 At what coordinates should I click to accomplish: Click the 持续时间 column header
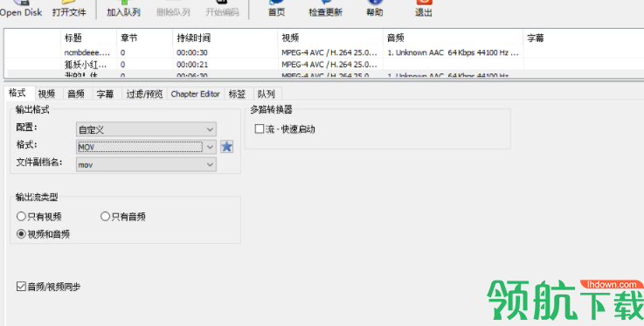(225, 38)
